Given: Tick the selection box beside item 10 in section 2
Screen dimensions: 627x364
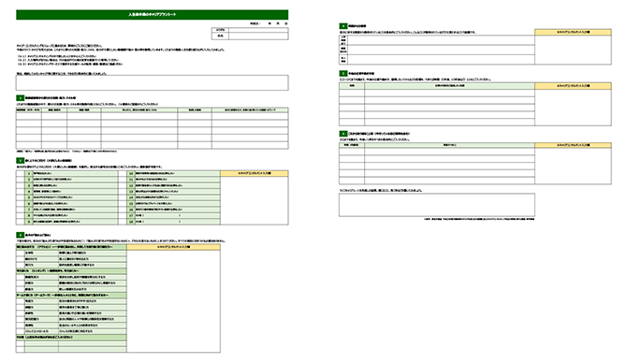Looking at the screenshot, I should [x=123, y=174].
